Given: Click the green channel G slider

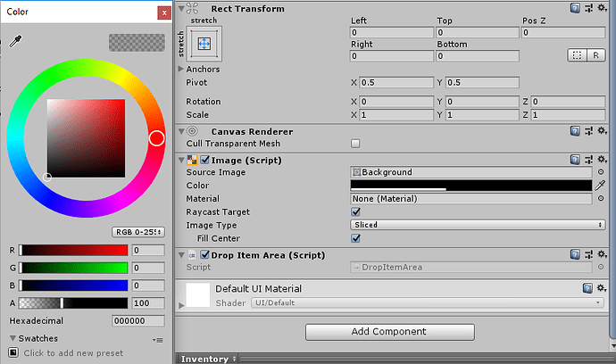Looking at the screenshot, I should click(x=73, y=268).
